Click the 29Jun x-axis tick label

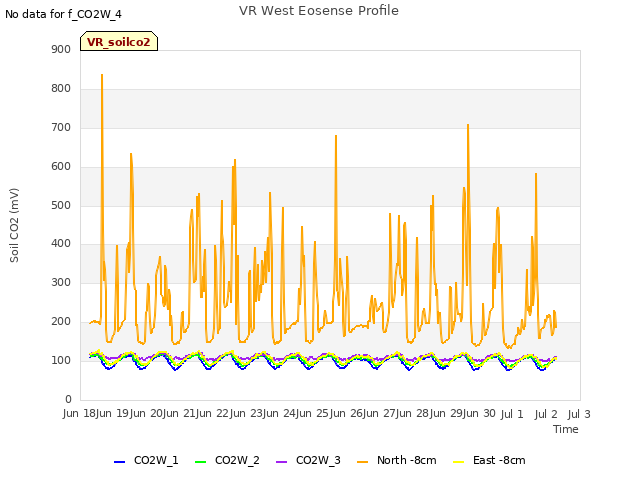point(464,413)
